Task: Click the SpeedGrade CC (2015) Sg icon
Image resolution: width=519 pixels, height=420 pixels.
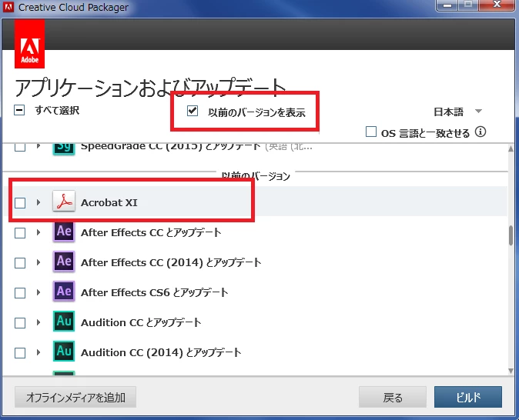Action: click(x=64, y=149)
